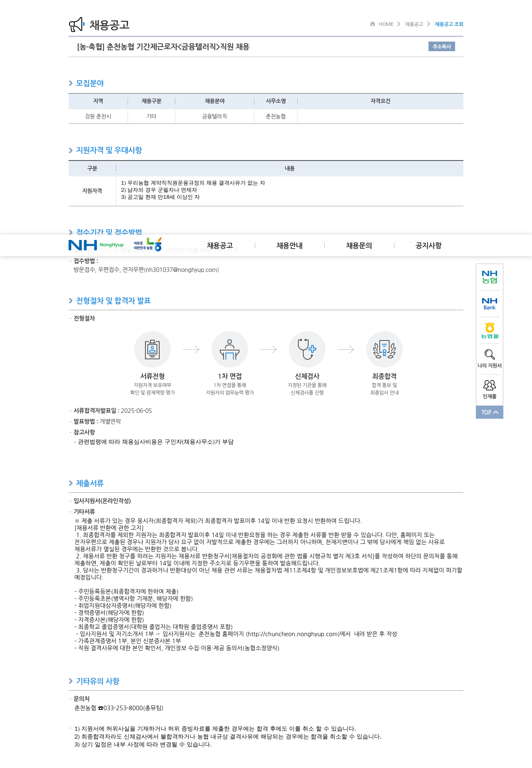Click the 신체검사 stethoscope icon
The image size is (532, 768).
(x=307, y=349)
